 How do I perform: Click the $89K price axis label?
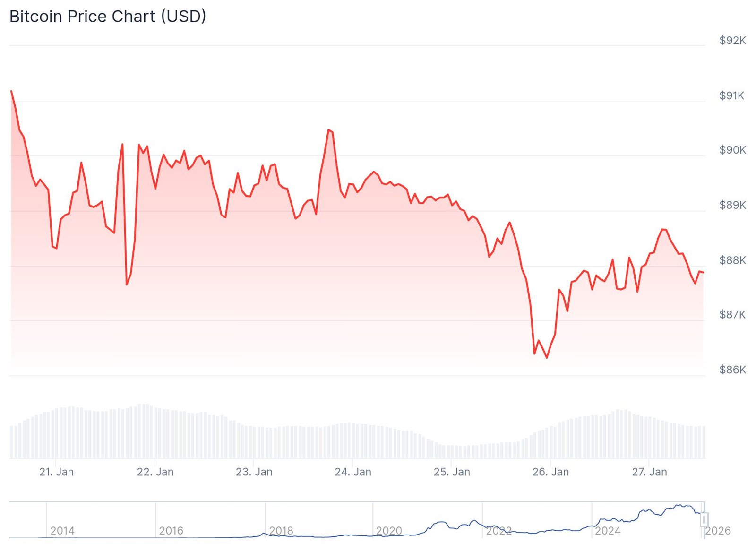(x=732, y=205)
